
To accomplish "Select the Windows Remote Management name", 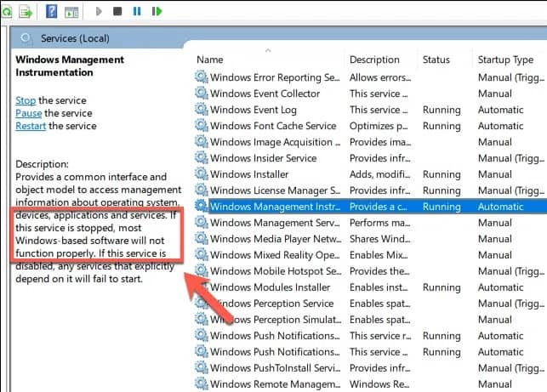I will (276, 384).
